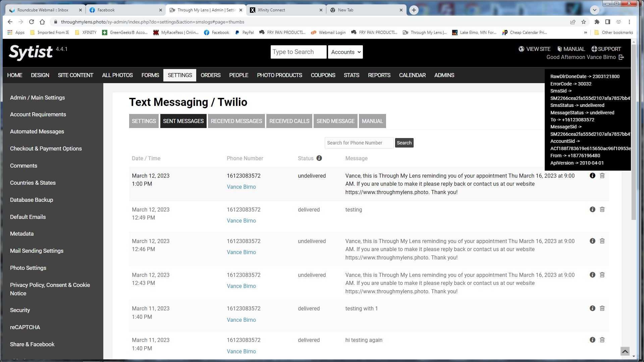This screenshot has width=644, height=362.
Task: Delete the March 12 12:49 PM message
Action: point(602,209)
